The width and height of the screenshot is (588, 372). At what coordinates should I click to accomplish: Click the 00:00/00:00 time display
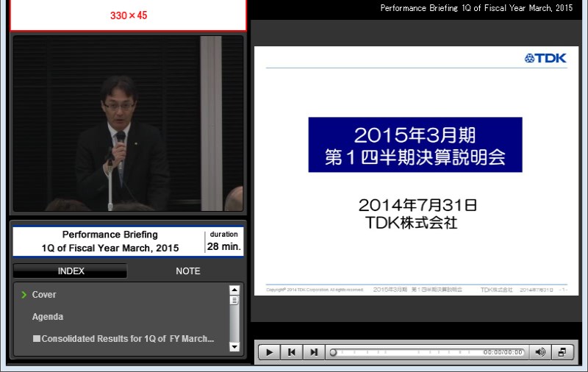(503, 352)
